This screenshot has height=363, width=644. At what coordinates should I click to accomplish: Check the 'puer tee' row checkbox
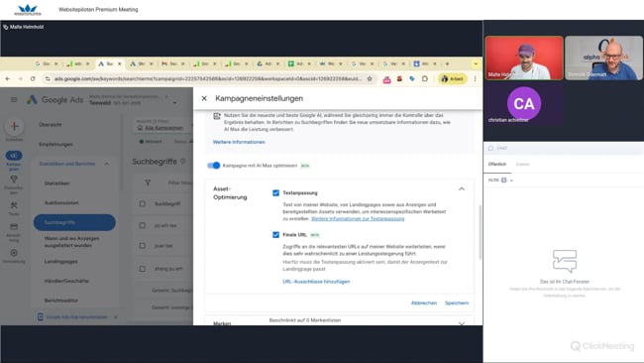click(142, 245)
